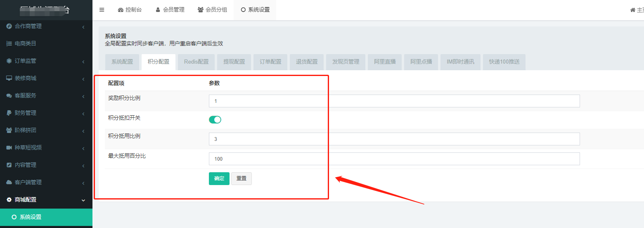Image resolution: width=644 pixels, height=228 pixels.
Task: Expand the 合作商管理 chevron
Action: tap(83, 27)
